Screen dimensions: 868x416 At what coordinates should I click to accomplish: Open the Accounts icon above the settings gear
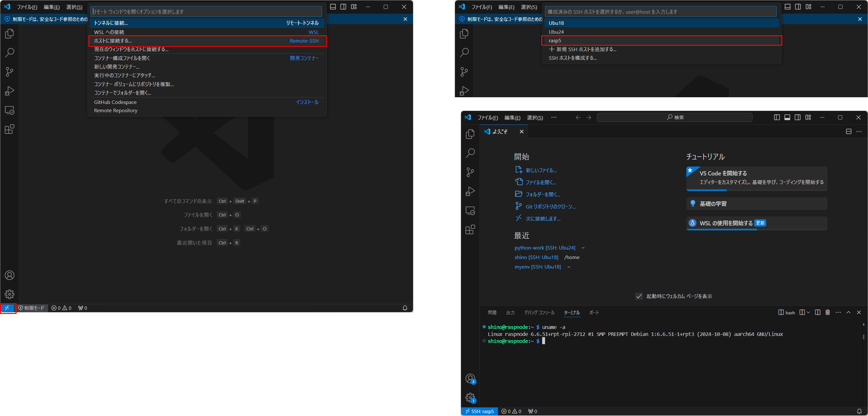pos(10,275)
